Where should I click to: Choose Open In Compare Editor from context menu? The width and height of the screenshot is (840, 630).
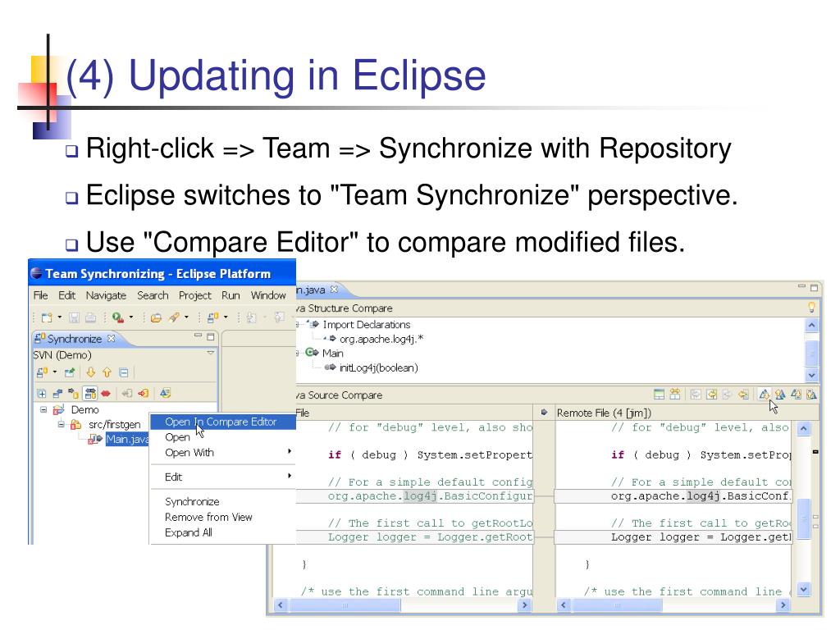223,422
